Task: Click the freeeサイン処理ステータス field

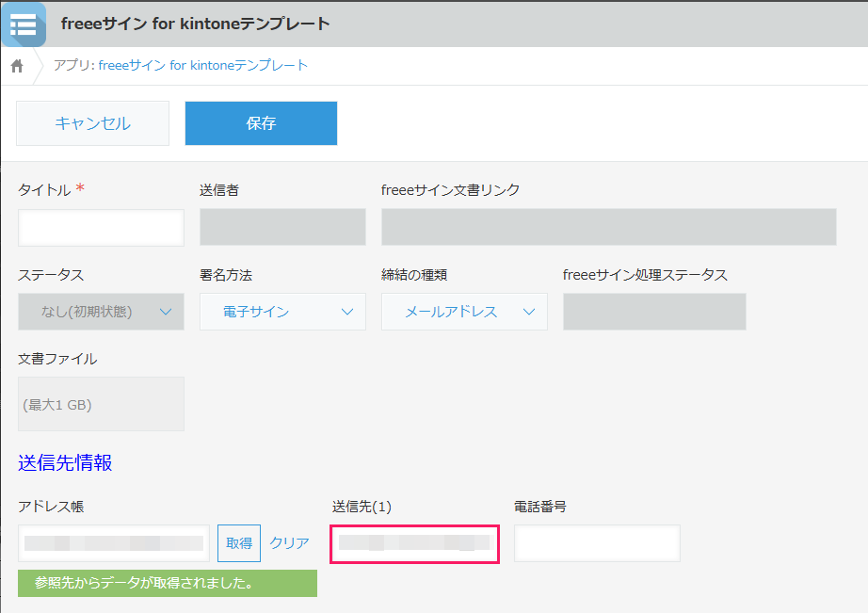Action: pos(654,312)
